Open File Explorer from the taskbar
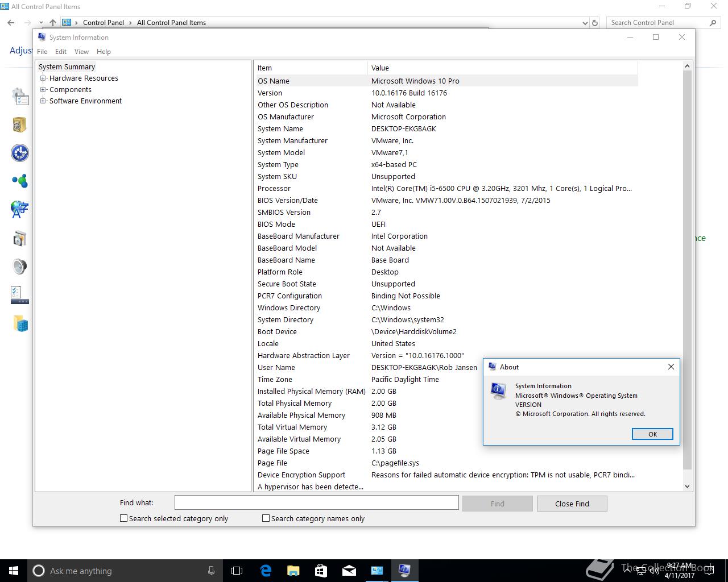 coord(293,571)
